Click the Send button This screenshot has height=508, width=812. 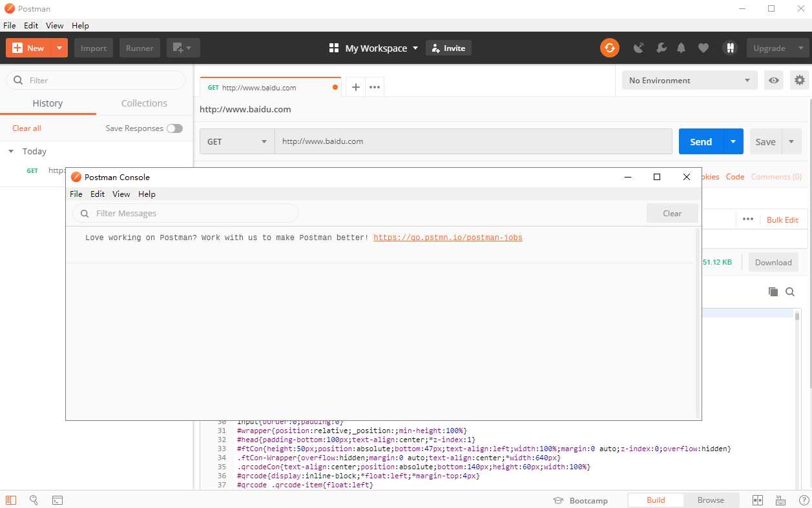[701, 141]
